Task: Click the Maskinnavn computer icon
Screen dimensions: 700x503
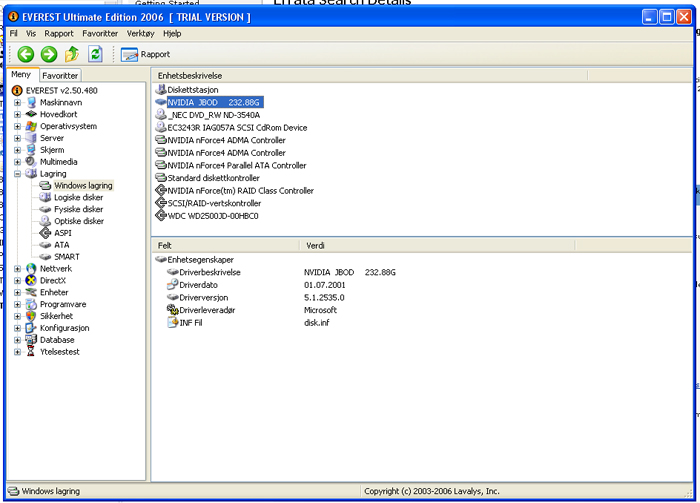Action: [31, 103]
